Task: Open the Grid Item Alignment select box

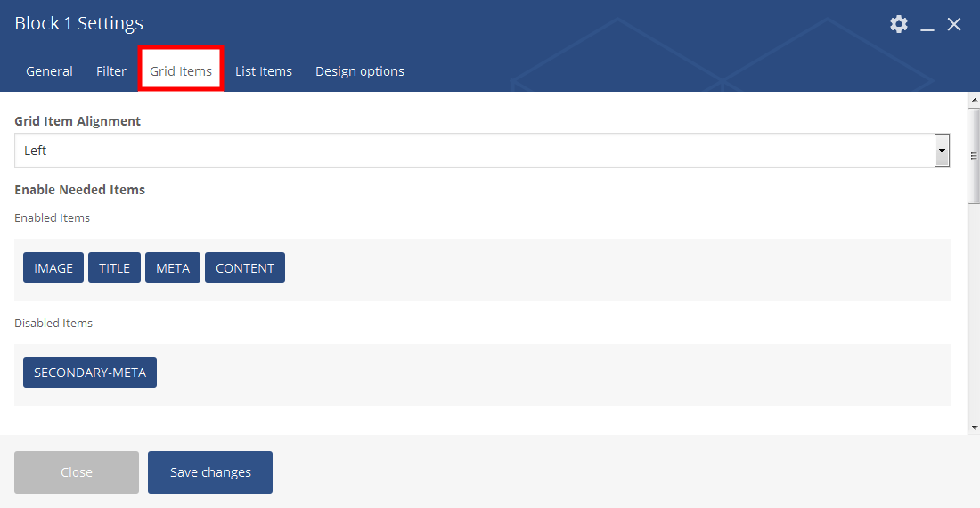Action: pyautogui.click(x=472, y=151)
